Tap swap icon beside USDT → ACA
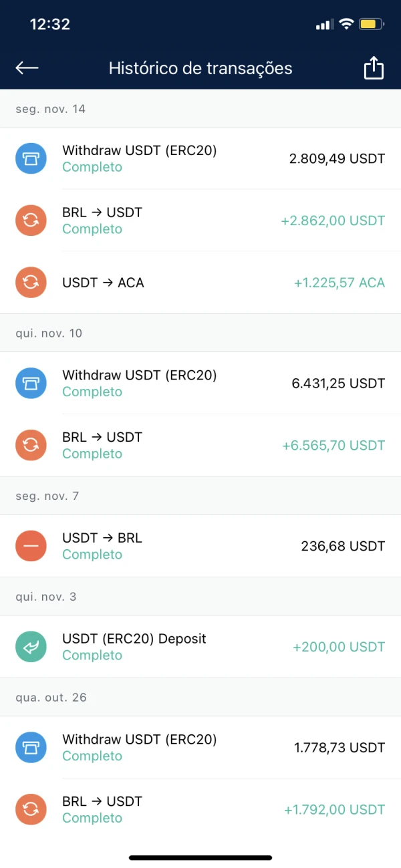401x868 pixels. pyautogui.click(x=31, y=283)
